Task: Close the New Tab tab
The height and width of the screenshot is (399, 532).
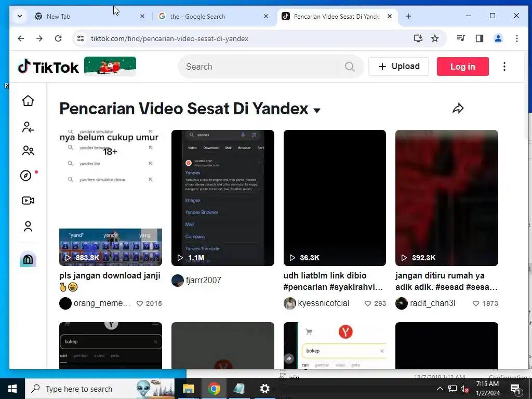Action: pyautogui.click(x=142, y=16)
